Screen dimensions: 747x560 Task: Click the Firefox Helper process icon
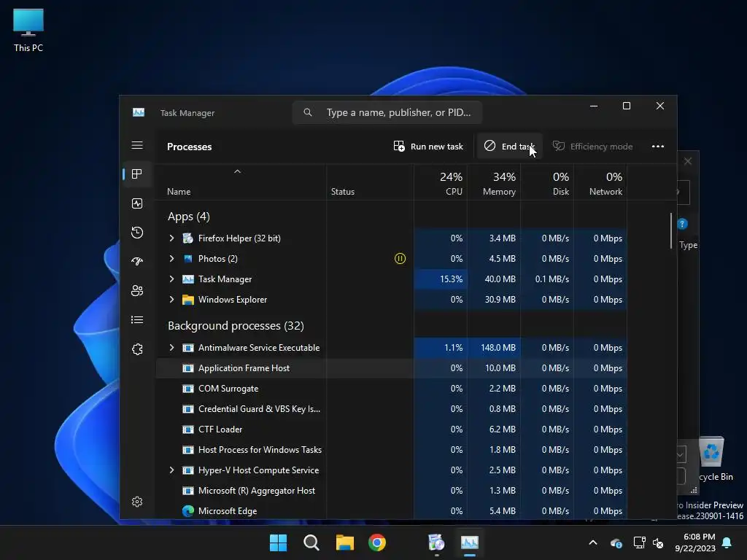pos(188,238)
